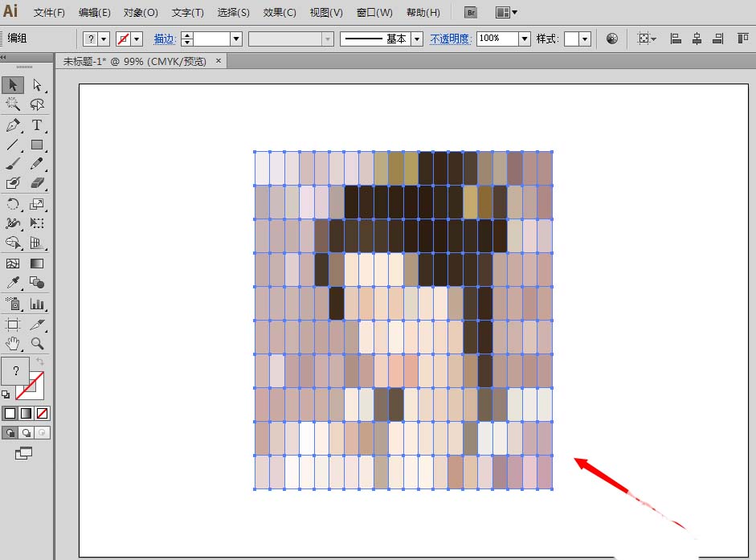
Task: Select the Column Graph tool
Action: point(37,304)
